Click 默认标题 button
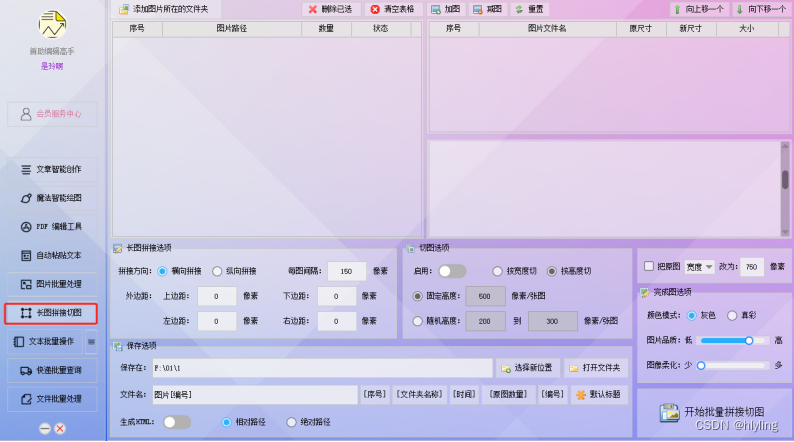 coord(599,394)
